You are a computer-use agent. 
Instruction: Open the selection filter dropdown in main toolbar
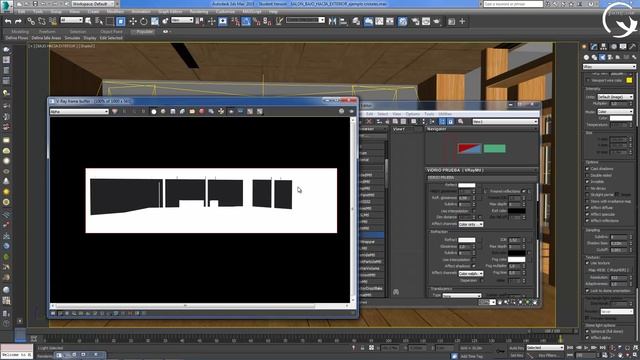pos(71,20)
